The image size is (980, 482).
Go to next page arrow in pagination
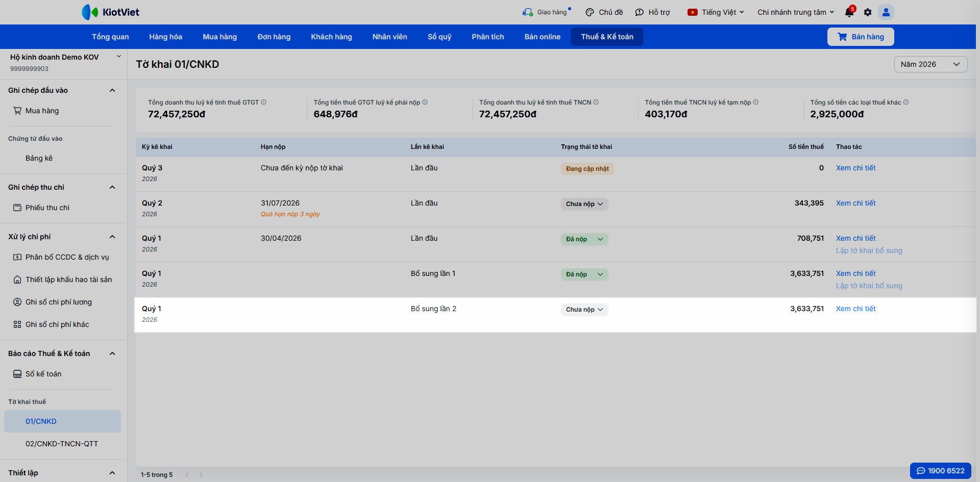click(x=201, y=475)
